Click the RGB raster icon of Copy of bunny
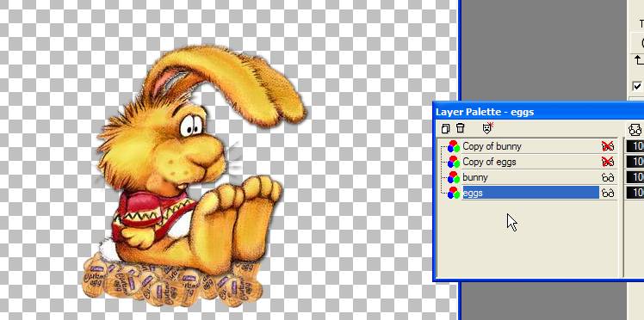Viewport: 644px width, 320px height. click(454, 146)
